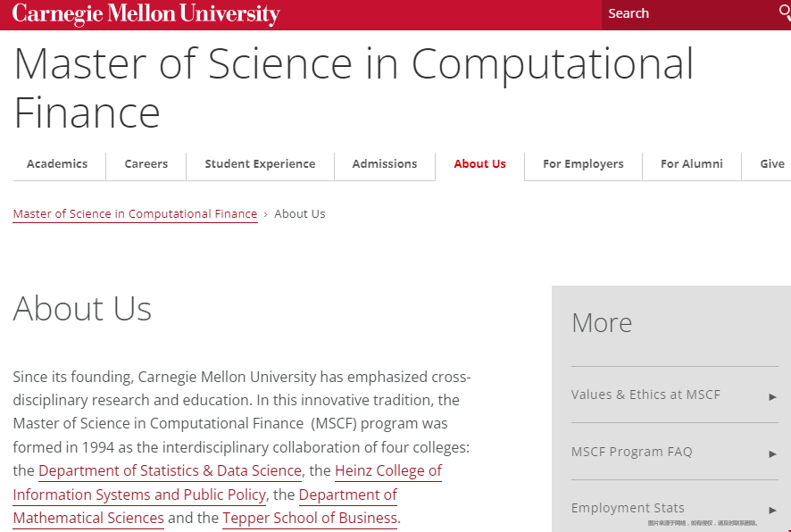Click the search magnifier icon

pos(785,12)
